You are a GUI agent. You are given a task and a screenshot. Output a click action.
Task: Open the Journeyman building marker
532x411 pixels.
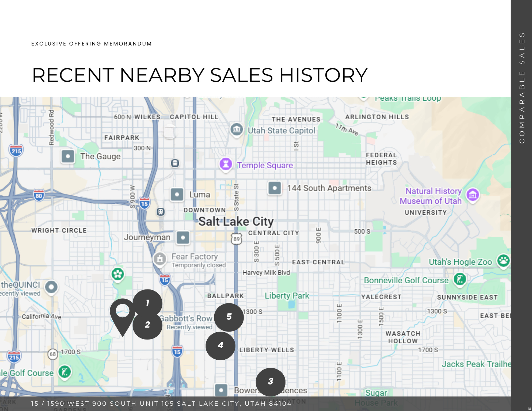[x=183, y=237]
